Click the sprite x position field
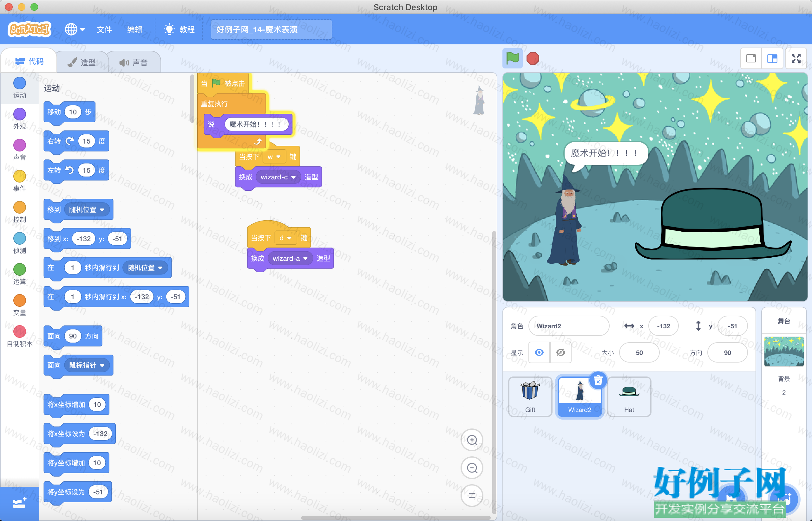Viewport: 812px width, 521px height. 663,326
